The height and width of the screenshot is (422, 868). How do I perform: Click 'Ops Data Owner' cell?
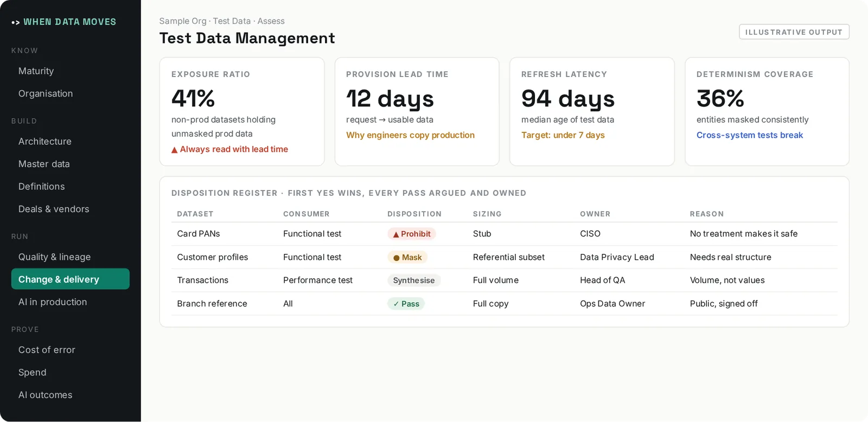pyautogui.click(x=612, y=304)
